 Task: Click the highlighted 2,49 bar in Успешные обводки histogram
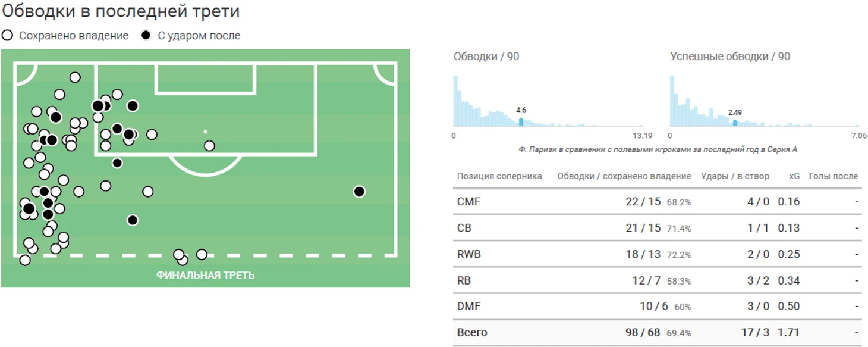click(x=735, y=123)
